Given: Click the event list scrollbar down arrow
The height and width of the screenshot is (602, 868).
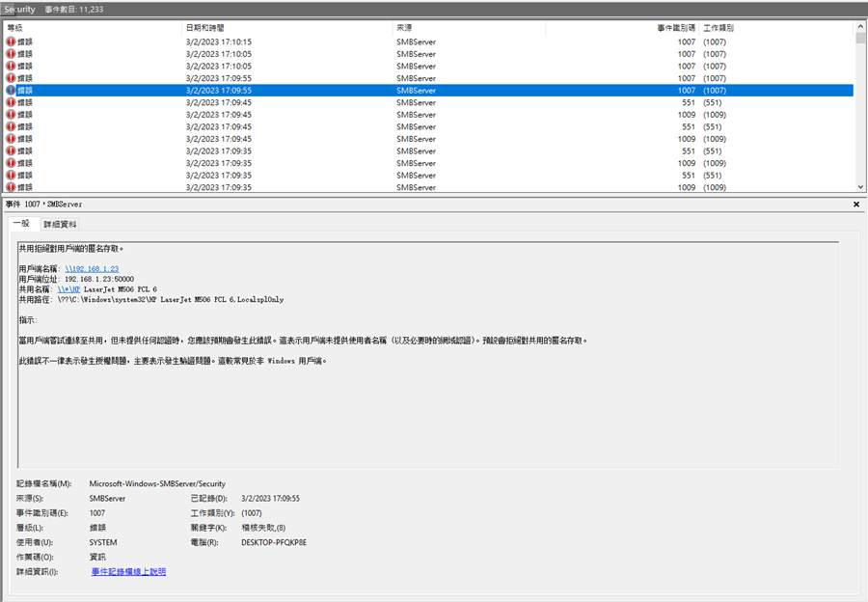Looking at the screenshot, I should click(x=861, y=187).
